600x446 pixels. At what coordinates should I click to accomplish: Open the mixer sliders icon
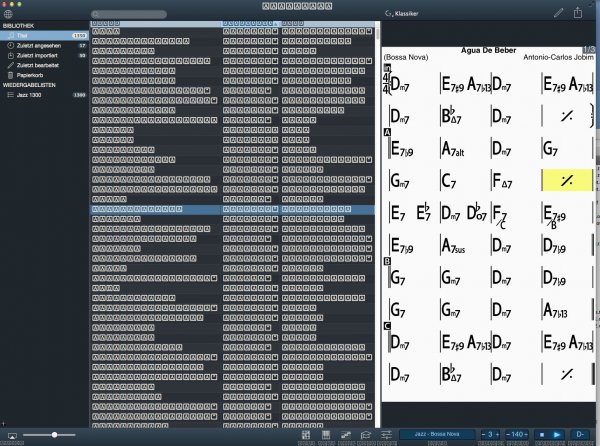pyautogui.click(x=385, y=435)
